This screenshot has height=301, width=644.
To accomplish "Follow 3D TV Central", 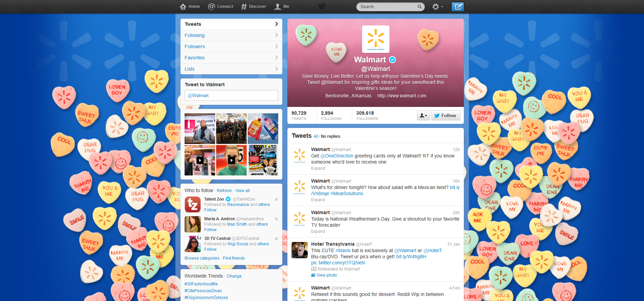I will [x=210, y=249].
